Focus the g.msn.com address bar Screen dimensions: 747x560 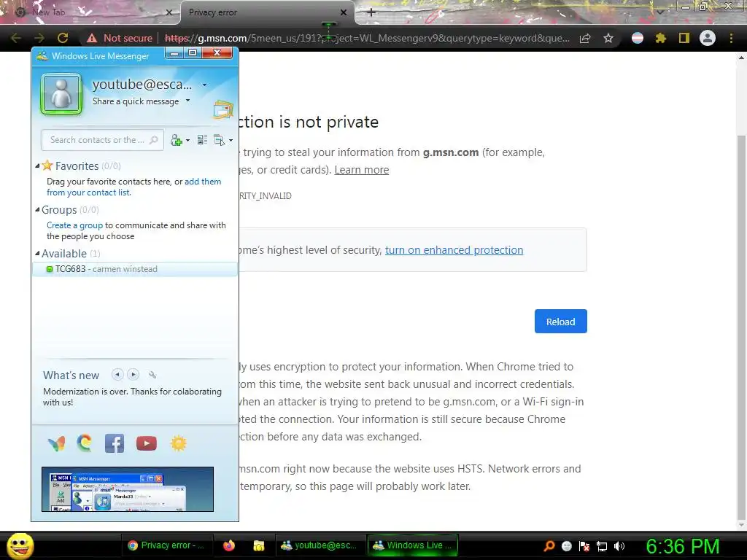(x=367, y=38)
